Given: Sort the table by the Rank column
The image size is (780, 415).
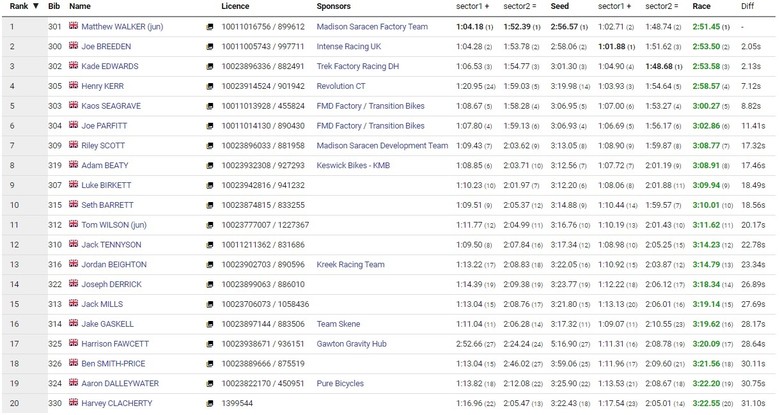Looking at the screenshot, I should tap(23, 6).
